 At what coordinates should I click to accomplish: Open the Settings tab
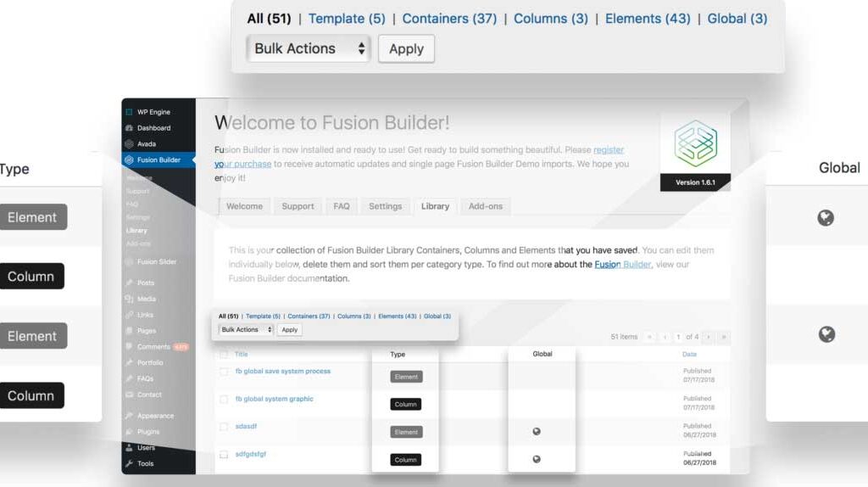386,206
